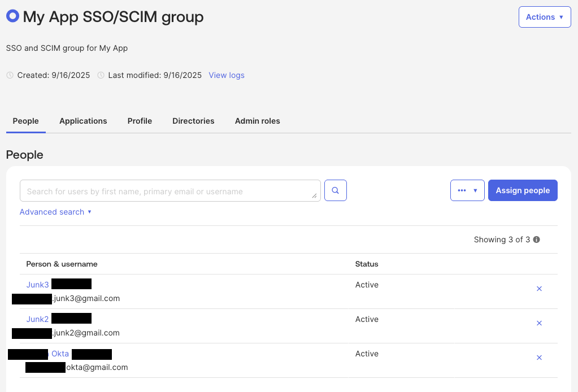Click the clock icon beside Last modified

(101, 75)
